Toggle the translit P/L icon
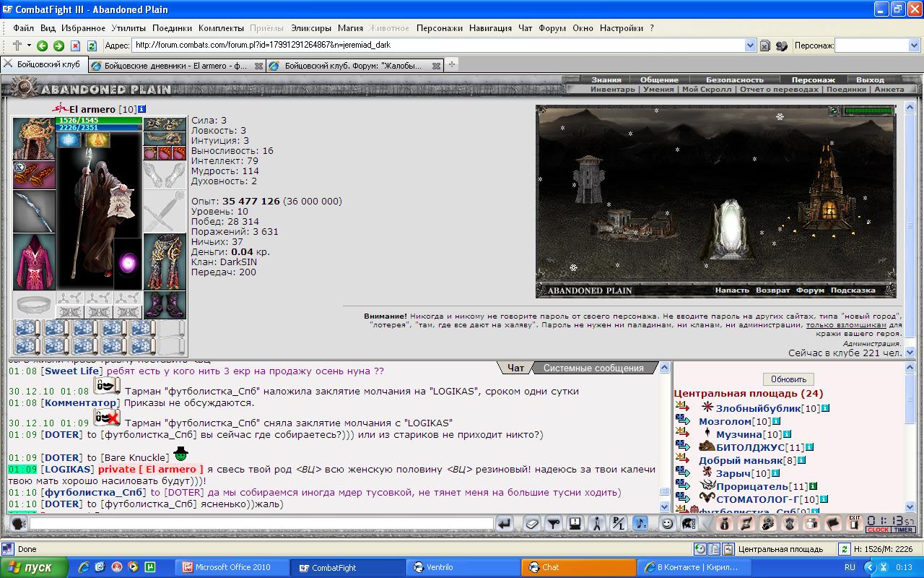This screenshot has width=924, height=578. point(619,524)
